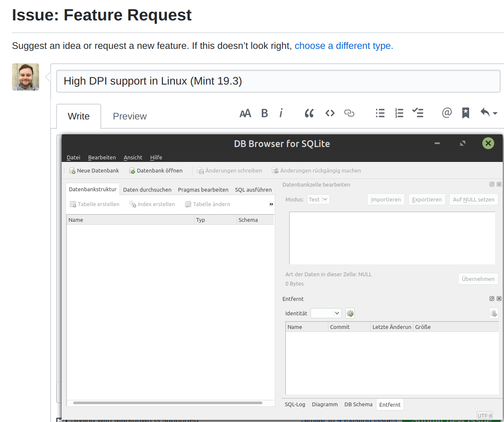Image resolution: width=504 pixels, height=422 pixels.
Task: Switch to the DB Schema bottom tab
Action: click(x=358, y=405)
